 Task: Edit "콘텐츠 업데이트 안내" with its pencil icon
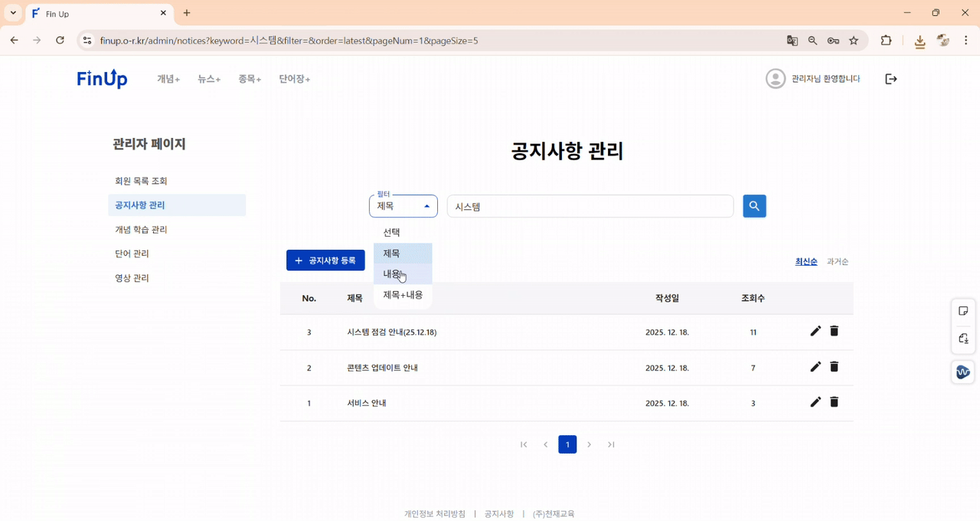pyautogui.click(x=815, y=366)
